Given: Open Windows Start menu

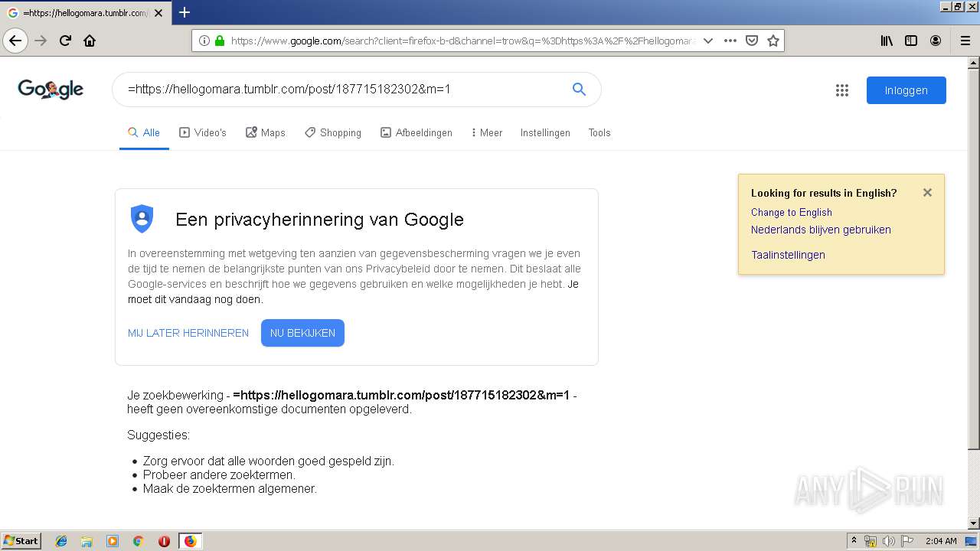Looking at the screenshot, I should pyautogui.click(x=21, y=541).
